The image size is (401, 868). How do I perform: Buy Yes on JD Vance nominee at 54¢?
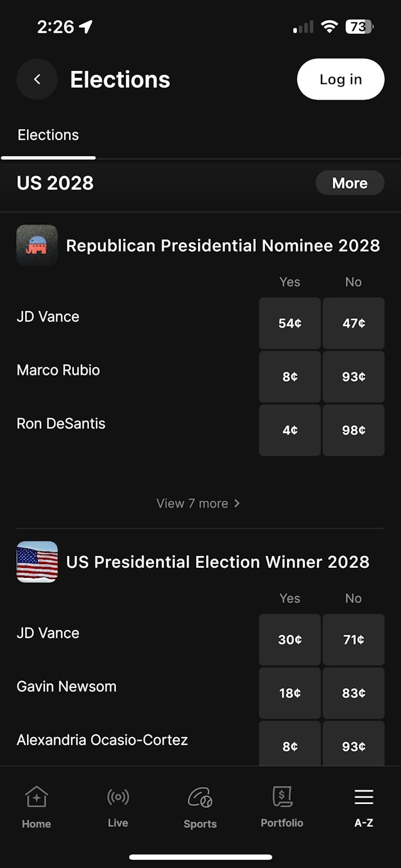coord(289,323)
